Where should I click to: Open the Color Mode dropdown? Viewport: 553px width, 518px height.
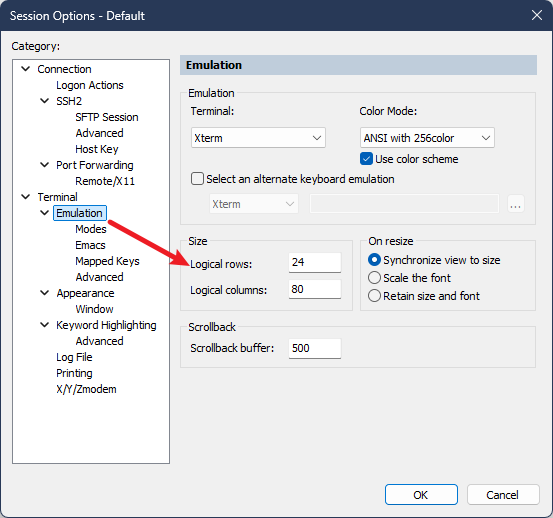point(427,138)
